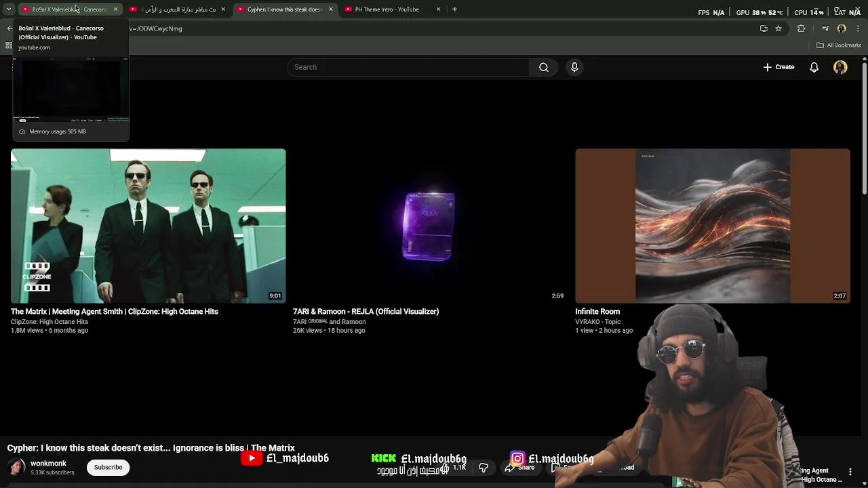
Task: Open the 'Infinite Room' video title
Action: [x=597, y=312]
